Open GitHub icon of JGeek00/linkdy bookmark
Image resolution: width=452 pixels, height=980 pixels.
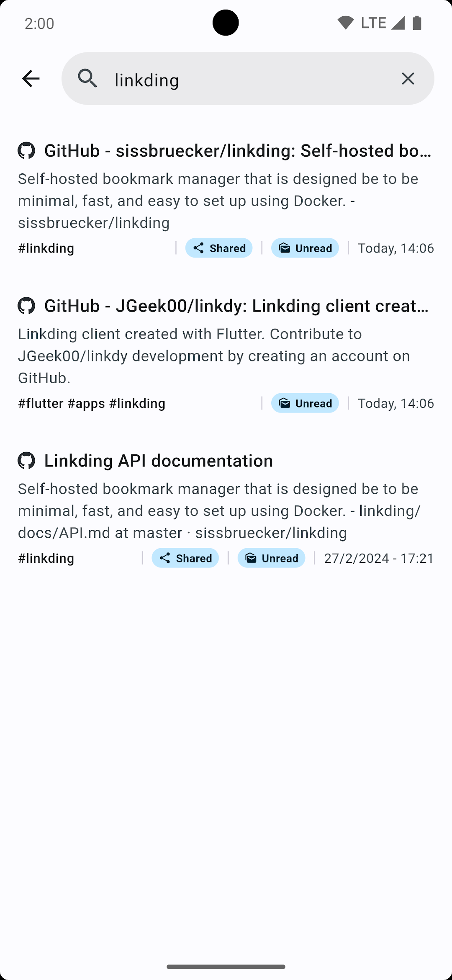pos(26,306)
